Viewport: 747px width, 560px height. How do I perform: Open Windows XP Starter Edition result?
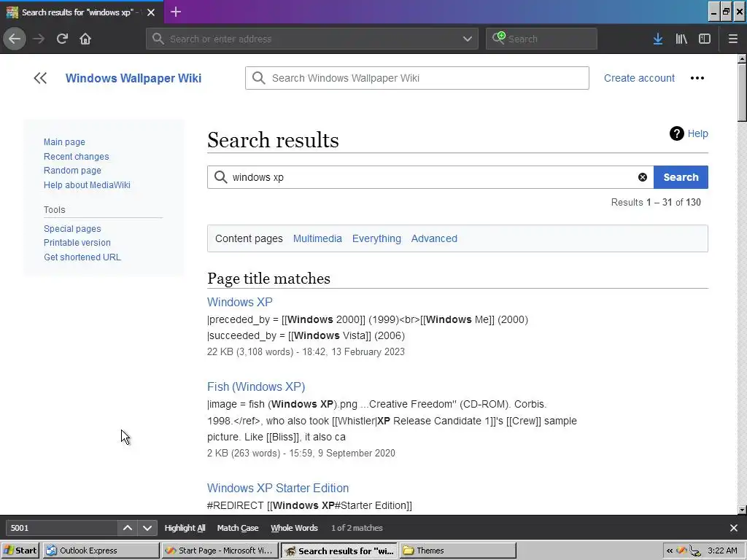click(x=278, y=488)
